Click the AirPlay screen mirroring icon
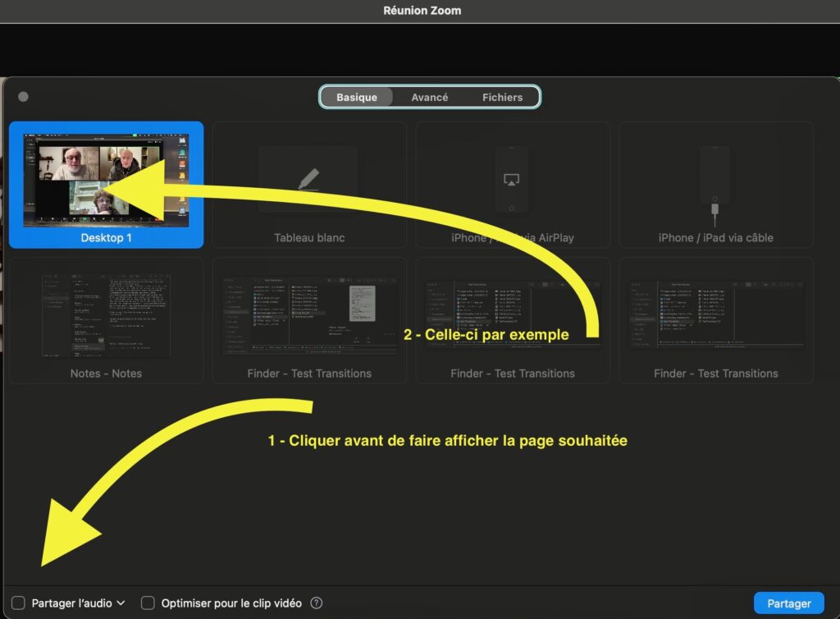Image resolution: width=840 pixels, height=619 pixels. coord(512,180)
